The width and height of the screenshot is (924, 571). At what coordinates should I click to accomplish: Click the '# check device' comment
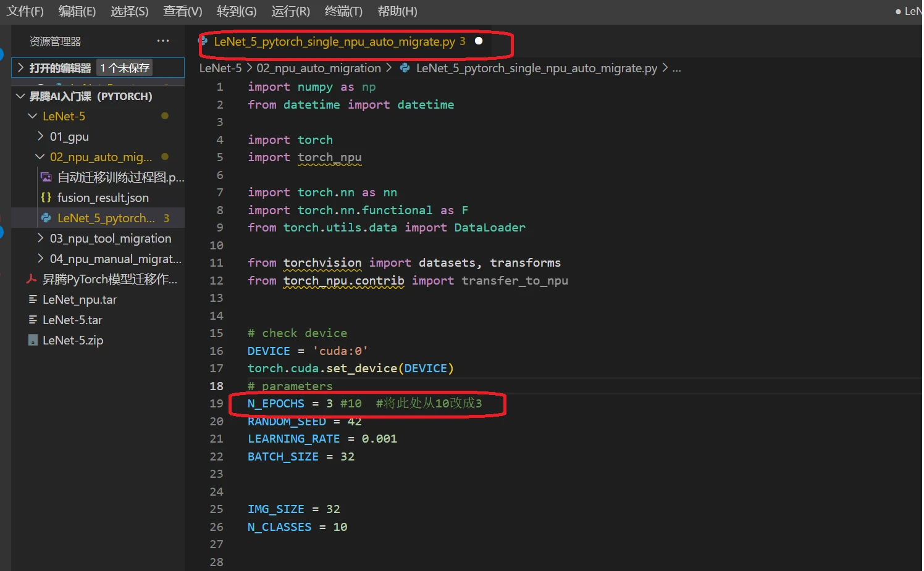(x=298, y=333)
